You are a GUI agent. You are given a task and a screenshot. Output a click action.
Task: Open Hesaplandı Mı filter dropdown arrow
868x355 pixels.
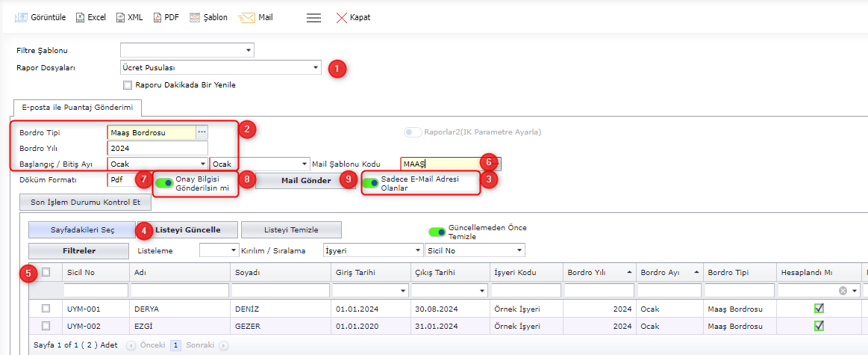[x=854, y=291]
